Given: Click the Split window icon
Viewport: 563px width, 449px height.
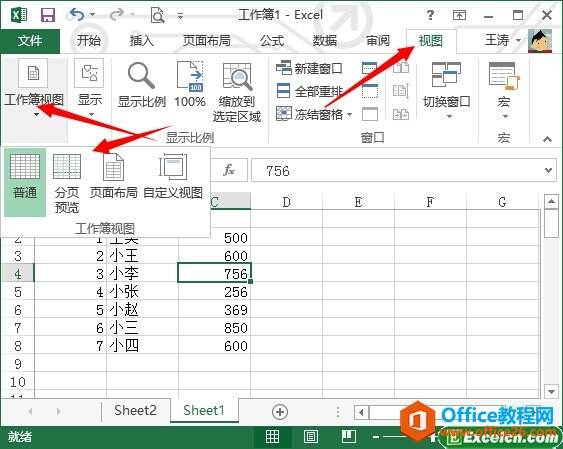Looking at the screenshot, I should tap(370, 68).
